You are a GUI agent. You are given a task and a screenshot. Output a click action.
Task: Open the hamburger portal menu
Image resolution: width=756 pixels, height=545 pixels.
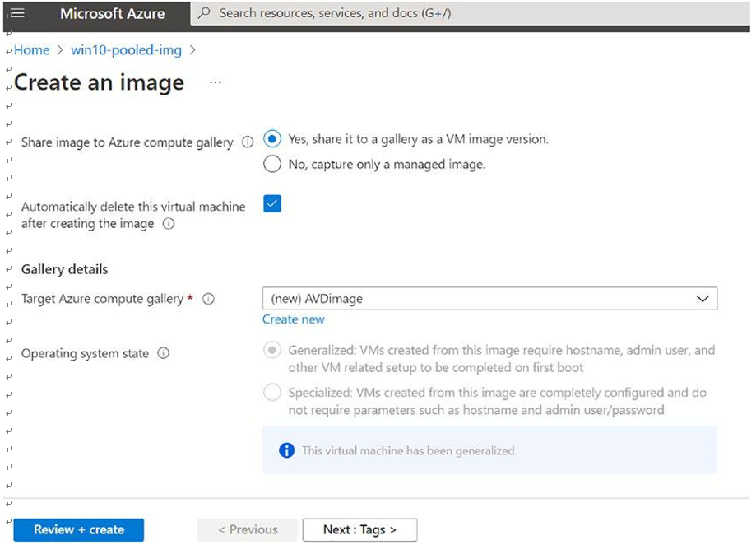pyautogui.click(x=17, y=13)
